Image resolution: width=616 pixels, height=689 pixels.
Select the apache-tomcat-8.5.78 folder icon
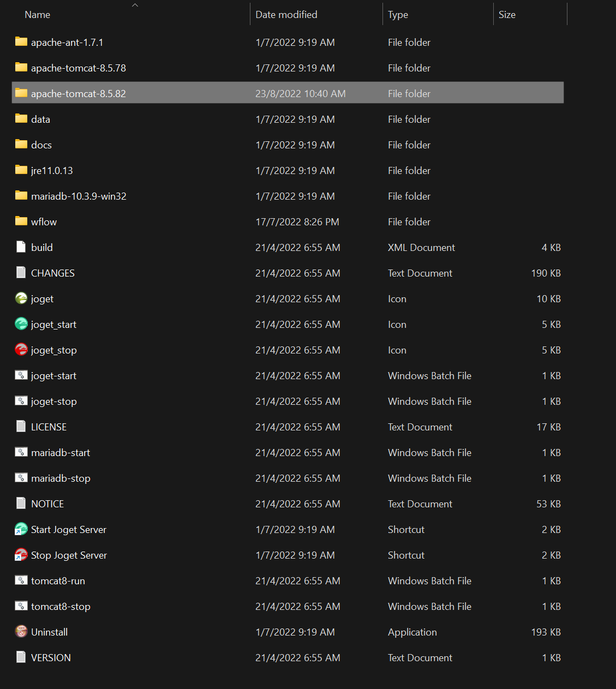point(21,68)
